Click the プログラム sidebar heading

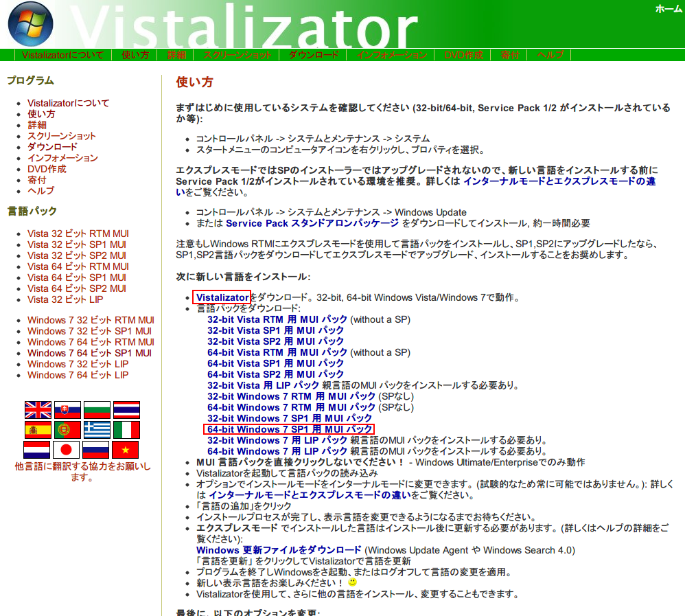click(31, 80)
